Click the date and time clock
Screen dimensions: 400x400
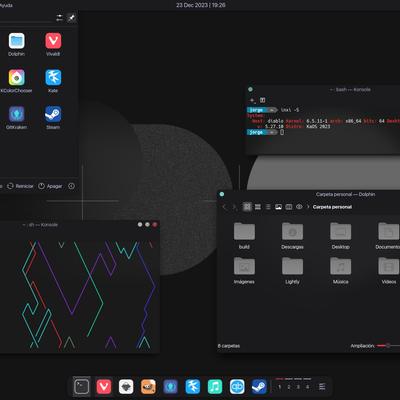[201, 5]
